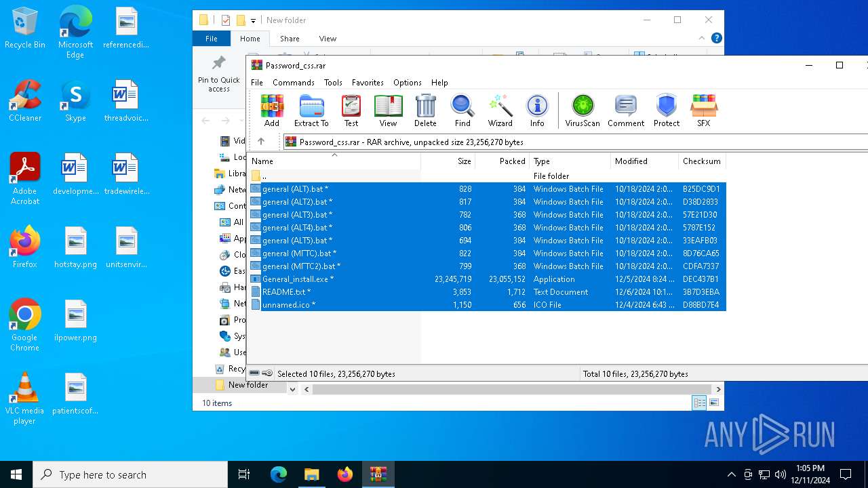Click the Add toolbar icon in WinRAR
This screenshot has height=488, width=868.
(272, 110)
